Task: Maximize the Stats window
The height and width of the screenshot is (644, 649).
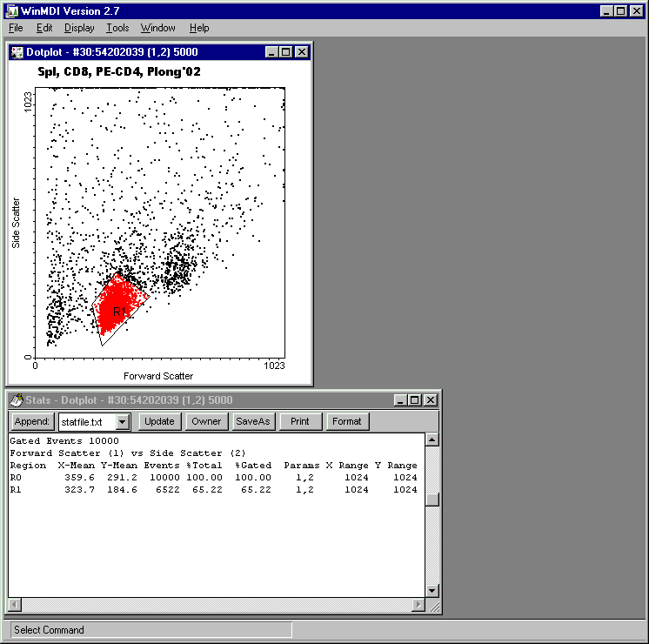Action: 415,400
